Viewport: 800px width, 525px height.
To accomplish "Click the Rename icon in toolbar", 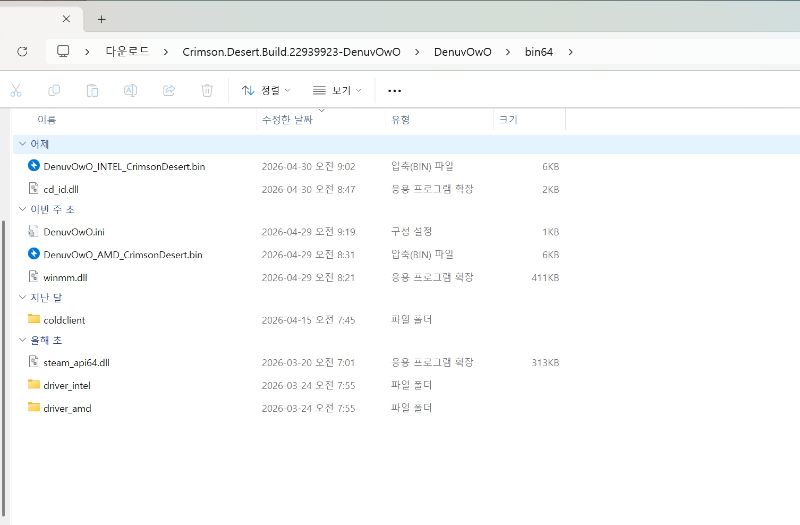I will [x=131, y=91].
